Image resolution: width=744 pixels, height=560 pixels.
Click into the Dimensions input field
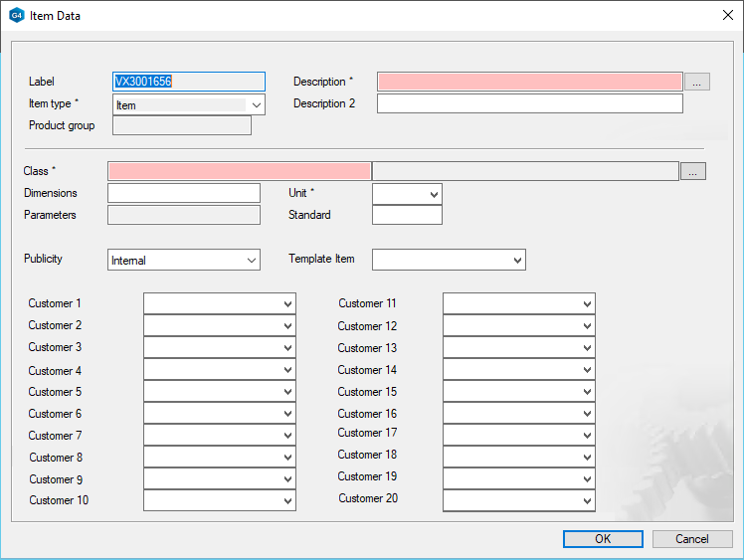click(x=183, y=193)
